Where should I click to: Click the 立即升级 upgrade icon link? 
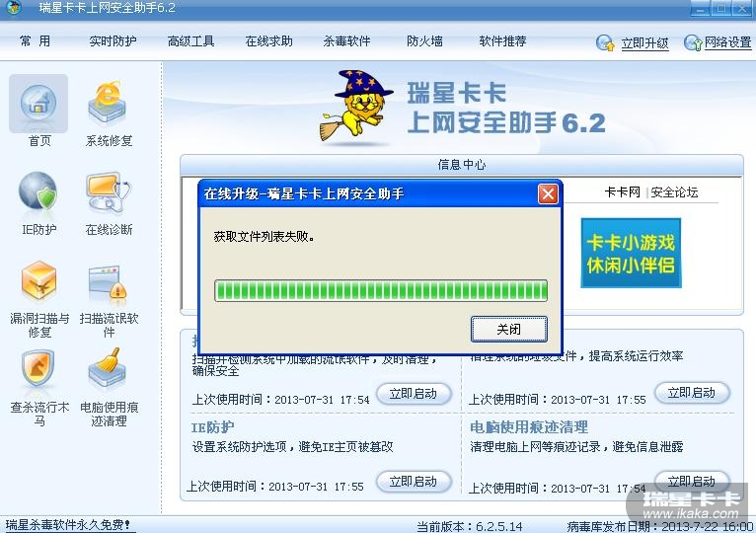click(633, 42)
